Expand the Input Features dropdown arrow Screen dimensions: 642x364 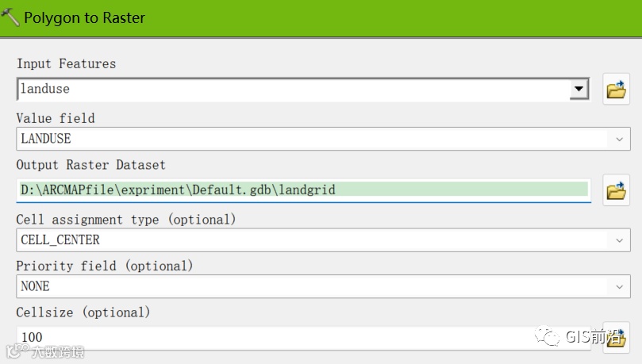click(579, 90)
